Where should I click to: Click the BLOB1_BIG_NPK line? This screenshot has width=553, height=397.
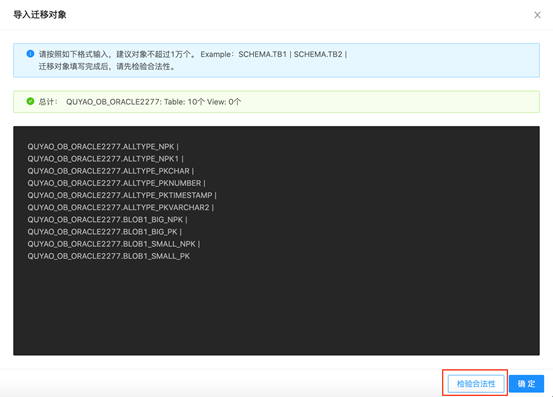click(108, 220)
